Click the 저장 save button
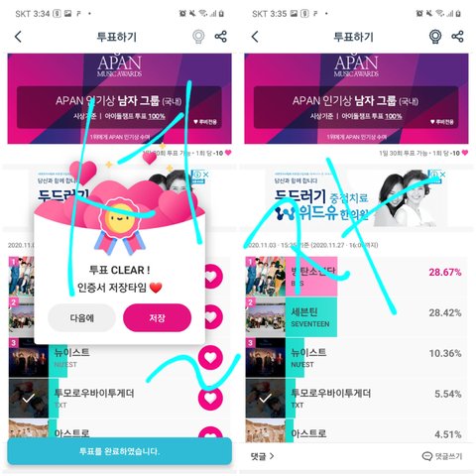Image resolution: width=476 pixels, height=476 pixels. [157, 318]
